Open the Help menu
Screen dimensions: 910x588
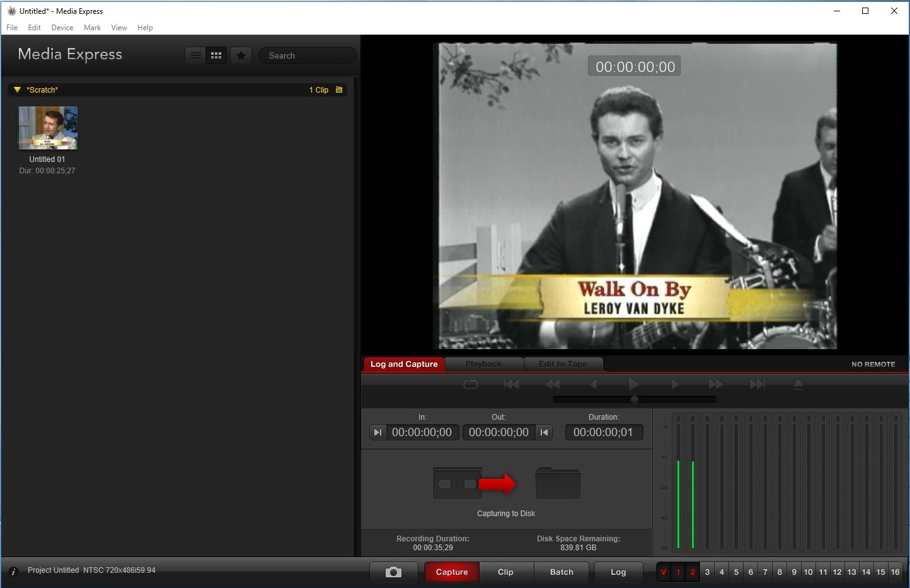point(145,28)
